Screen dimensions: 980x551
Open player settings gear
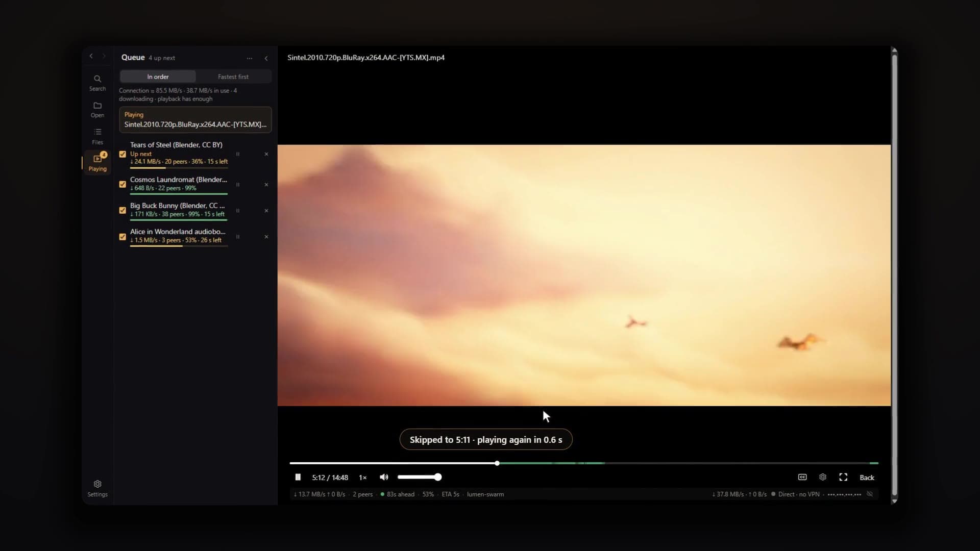pos(823,477)
